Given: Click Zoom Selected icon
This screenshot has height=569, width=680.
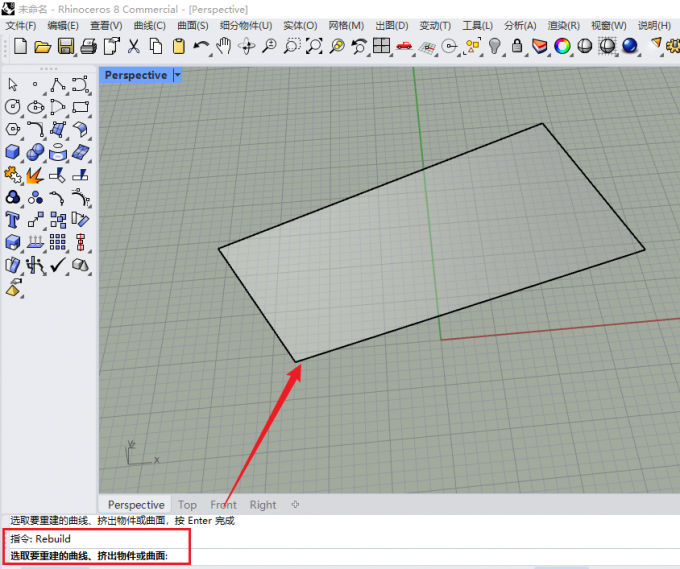Looking at the screenshot, I should tap(337, 46).
